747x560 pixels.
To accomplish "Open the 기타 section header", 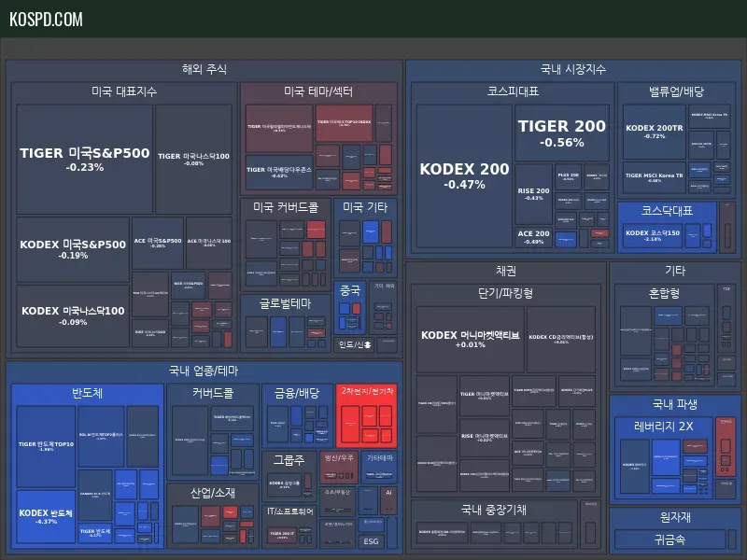I will (675, 271).
